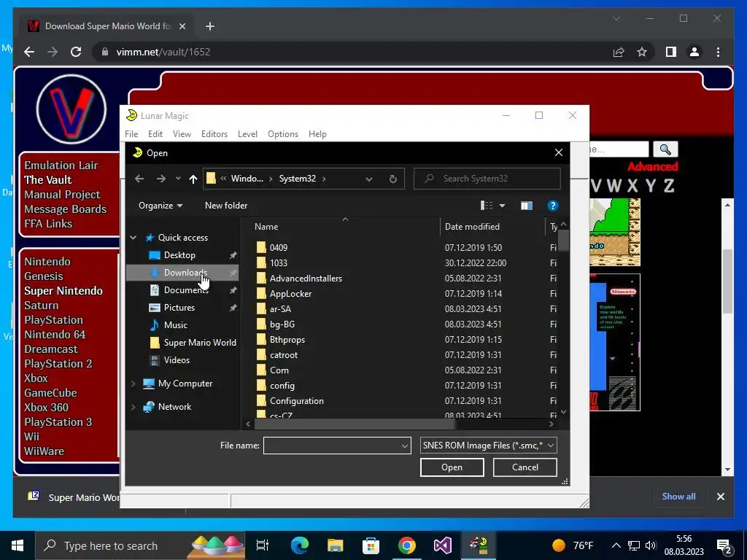This screenshot has width=747, height=560.
Task: Select the catroot folder
Action: point(283,355)
